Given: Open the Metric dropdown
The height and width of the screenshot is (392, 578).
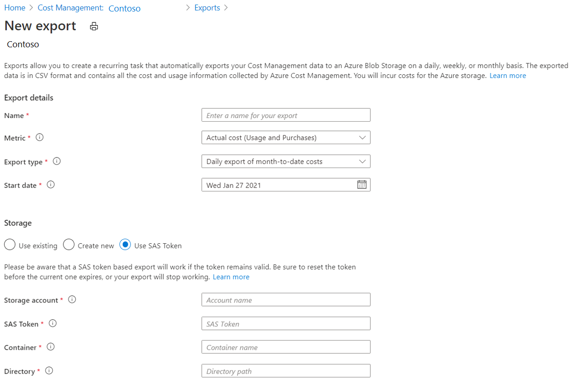Looking at the screenshot, I should [286, 138].
